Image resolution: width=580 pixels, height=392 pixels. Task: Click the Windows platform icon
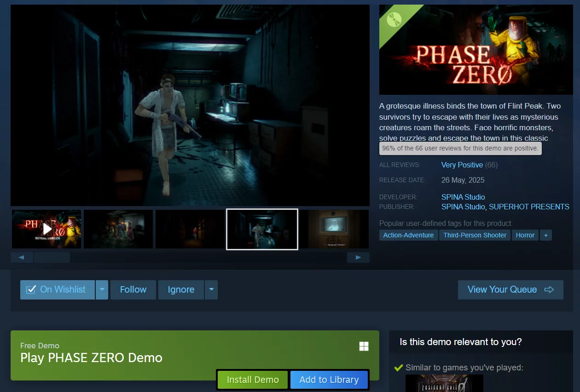coord(364,346)
